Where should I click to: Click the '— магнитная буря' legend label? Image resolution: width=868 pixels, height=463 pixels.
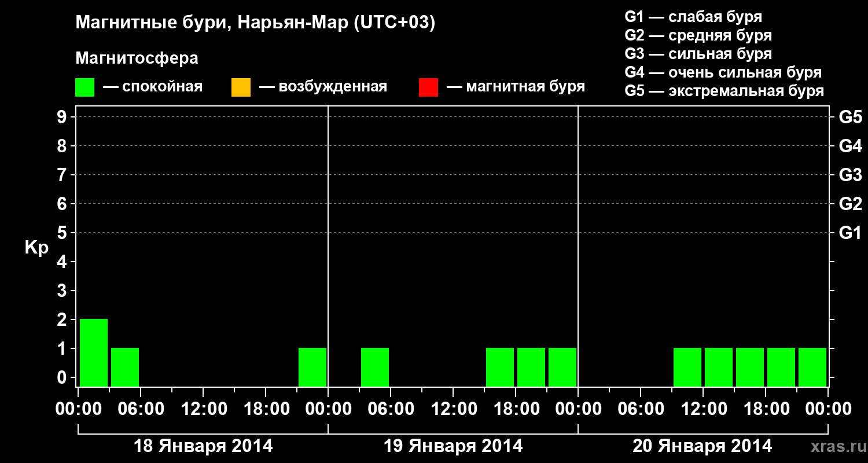516,87
